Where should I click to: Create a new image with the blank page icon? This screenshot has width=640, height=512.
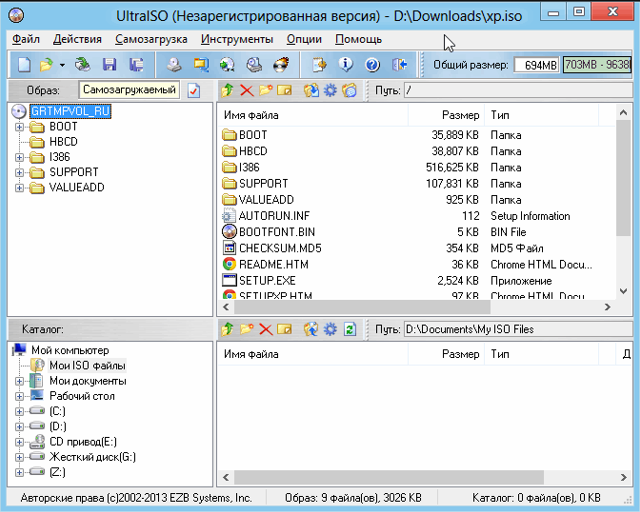click(x=24, y=65)
